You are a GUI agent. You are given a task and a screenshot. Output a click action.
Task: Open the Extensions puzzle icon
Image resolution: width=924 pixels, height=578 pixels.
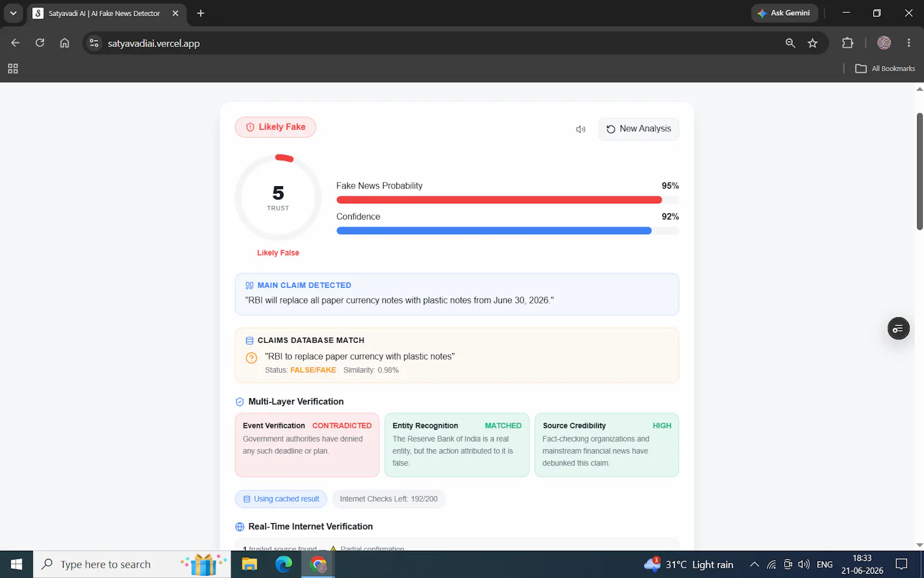(847, 43)
